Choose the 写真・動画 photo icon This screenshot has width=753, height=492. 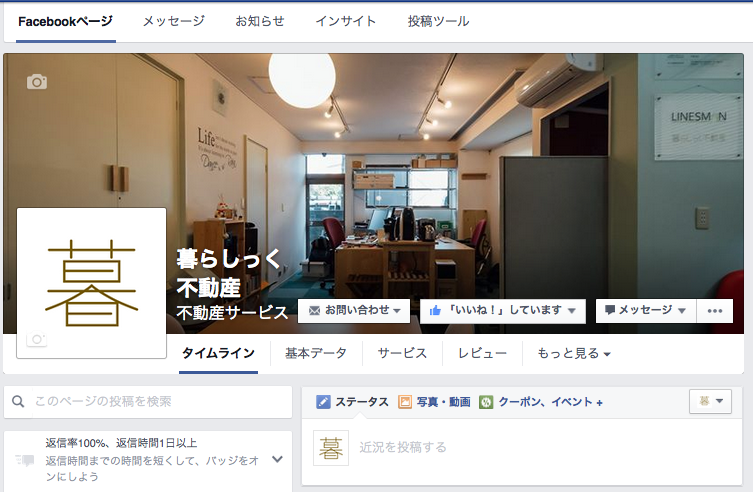click(405, 402)
